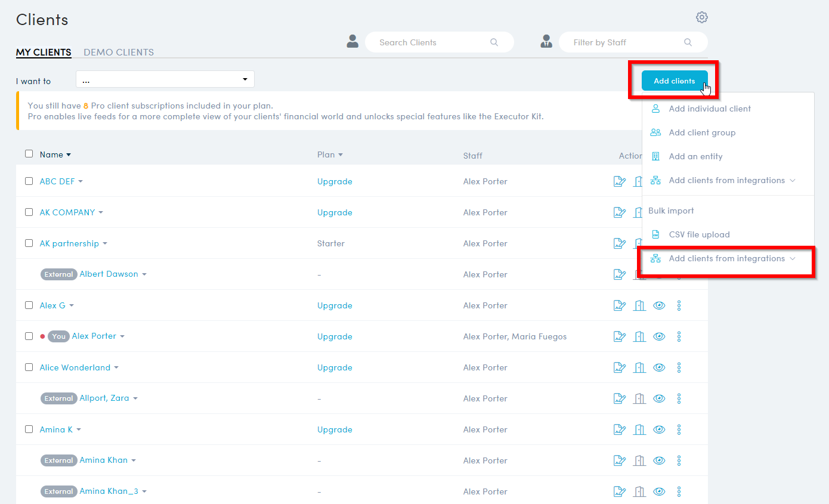
Task: Click the Add clients button
Action: (675, 81)
